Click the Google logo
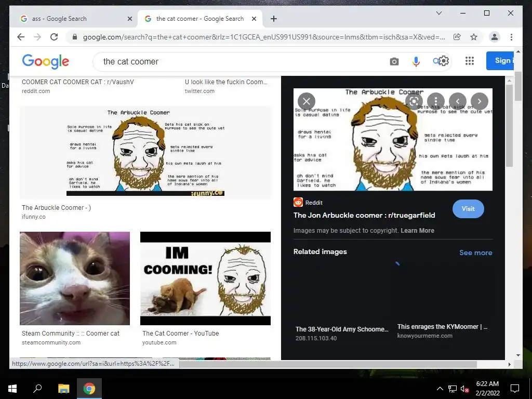 click(x=46, y=61)
